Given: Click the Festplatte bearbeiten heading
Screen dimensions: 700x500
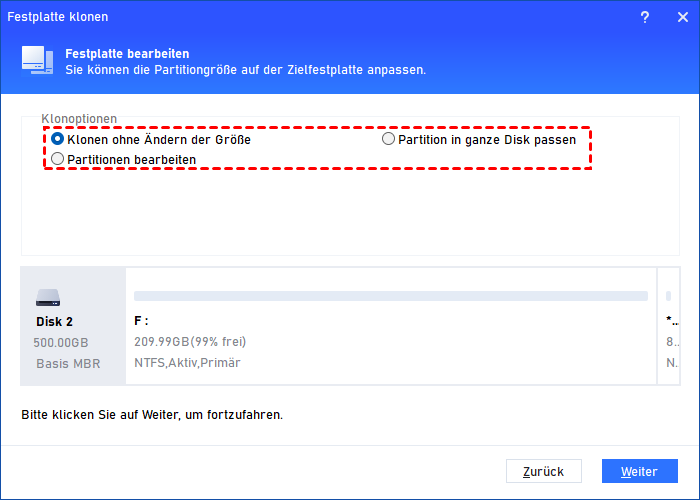Looking at the screenshot, I should click(127, 54).
